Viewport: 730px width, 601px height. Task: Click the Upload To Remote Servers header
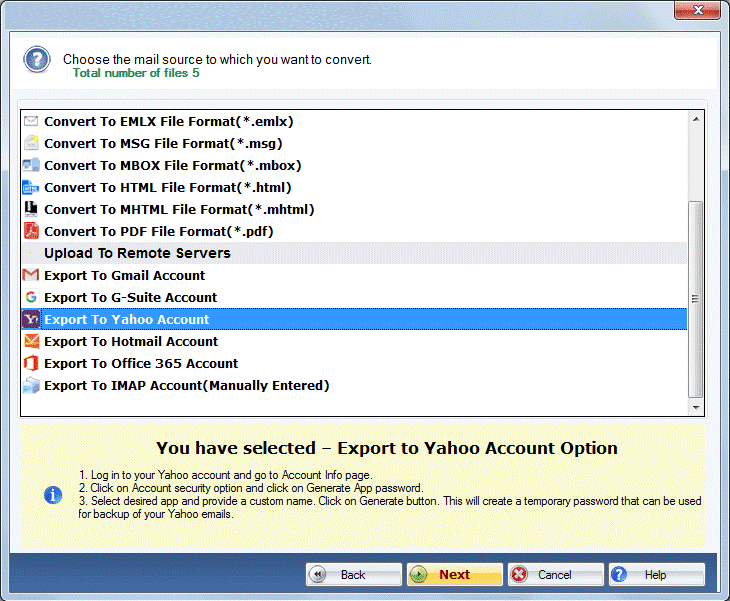[x=354, y=253]
